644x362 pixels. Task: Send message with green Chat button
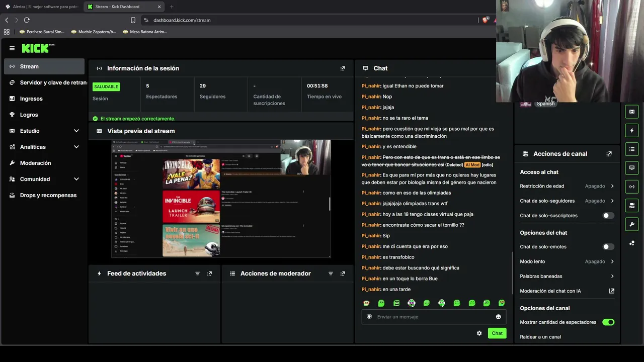click(497, 333)
